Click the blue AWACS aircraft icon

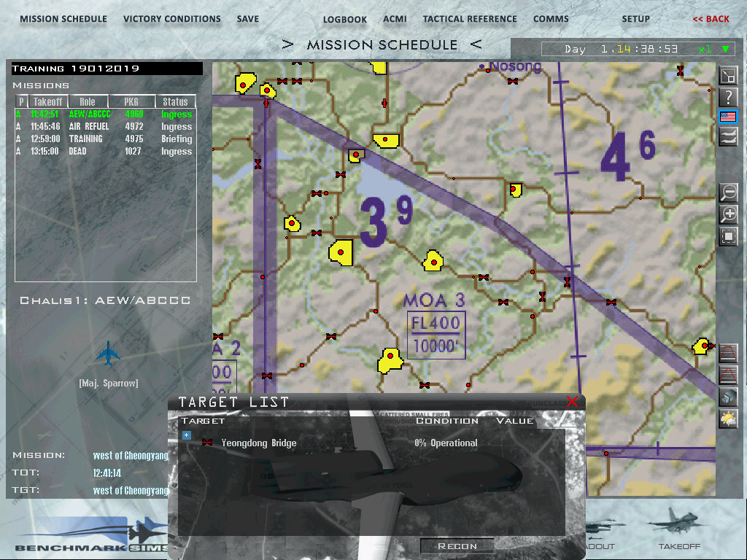[108, 354]
